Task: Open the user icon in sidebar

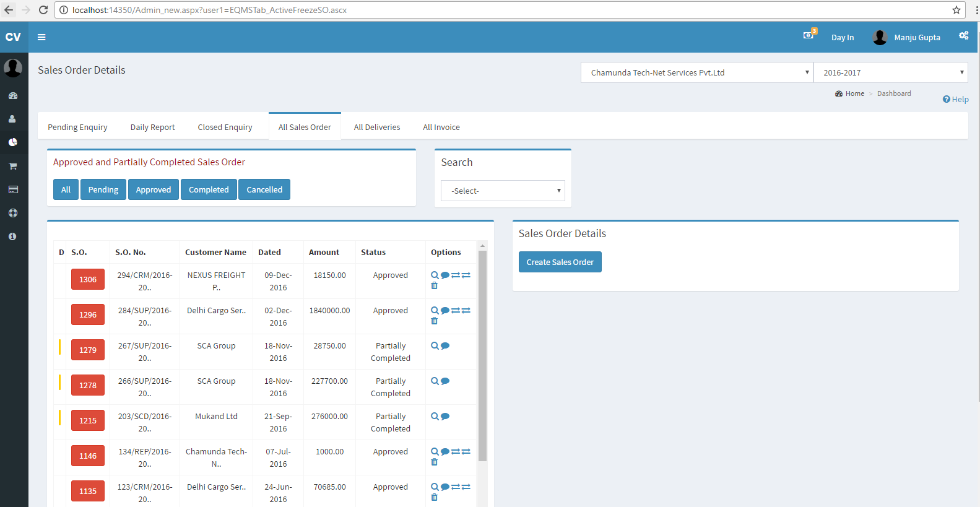Action: pyautogui.click(x=12, y=119)
